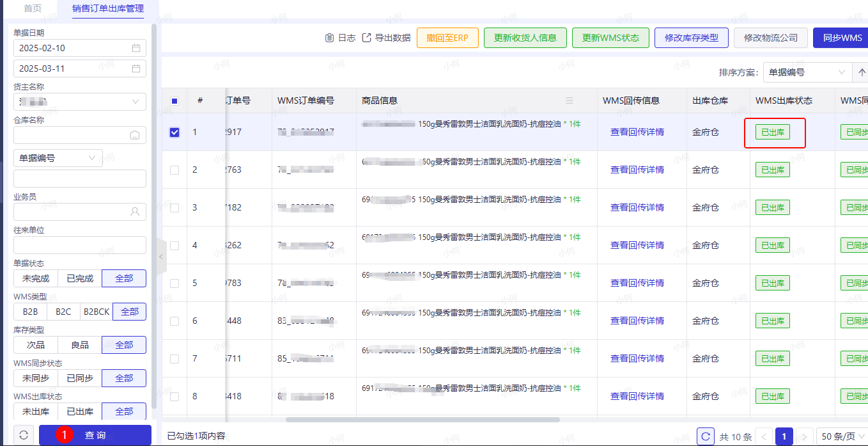Click person icon in 业务员 field
Image resolution: width=868 pixels, height=446 pixels.
click(135, 212)
